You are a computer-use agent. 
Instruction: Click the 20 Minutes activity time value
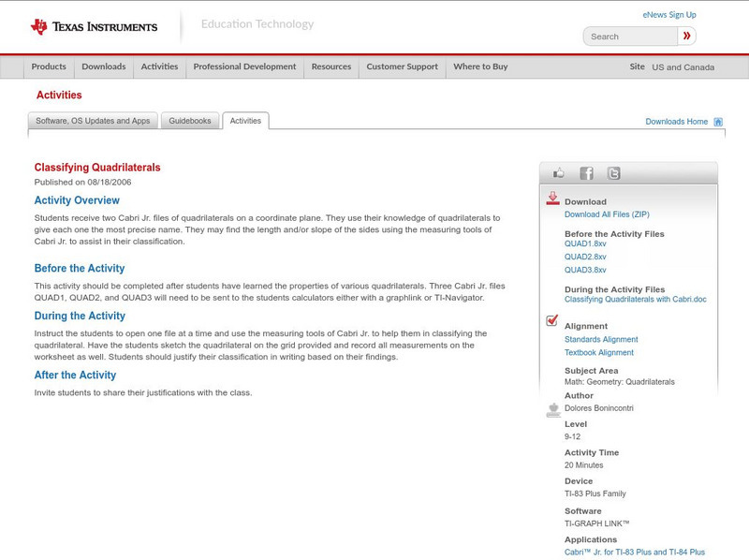click(x=583, y=465)
